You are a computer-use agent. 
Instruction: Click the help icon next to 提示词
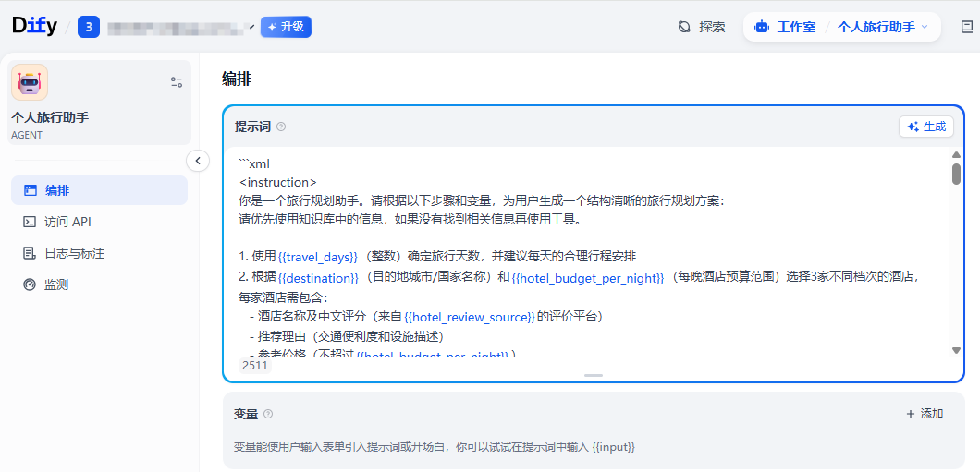point(281,127)
